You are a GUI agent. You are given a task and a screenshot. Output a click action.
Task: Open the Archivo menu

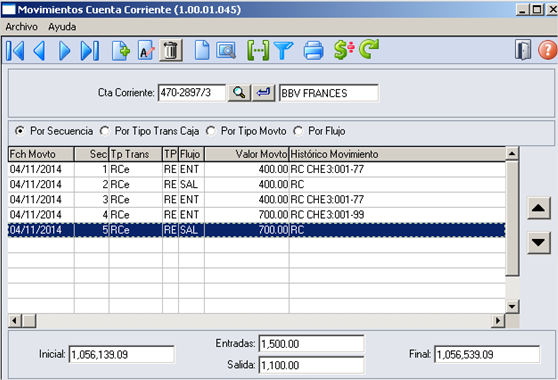tap(22, 27)
